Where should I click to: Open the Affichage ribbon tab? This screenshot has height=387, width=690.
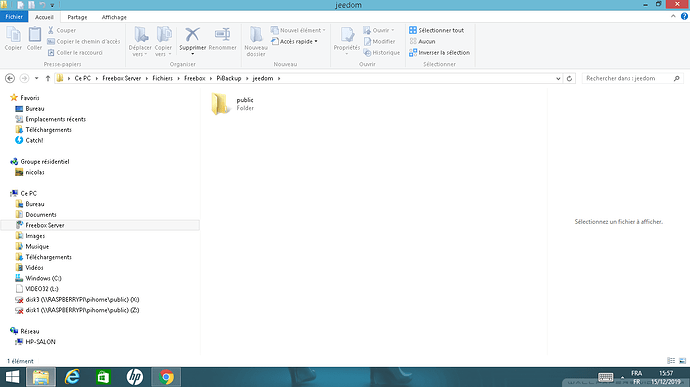click(114, 17)
